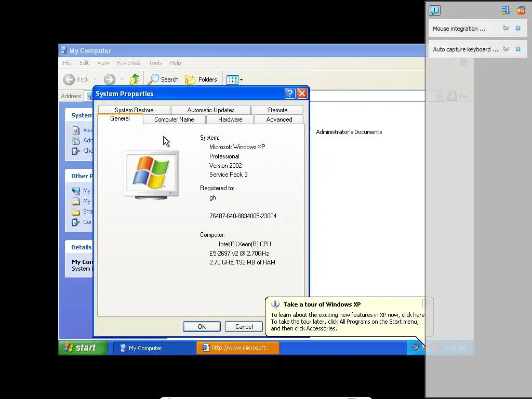Open the Views dropdown button
This screenshot has height=399, width=532.
[234, 79]
